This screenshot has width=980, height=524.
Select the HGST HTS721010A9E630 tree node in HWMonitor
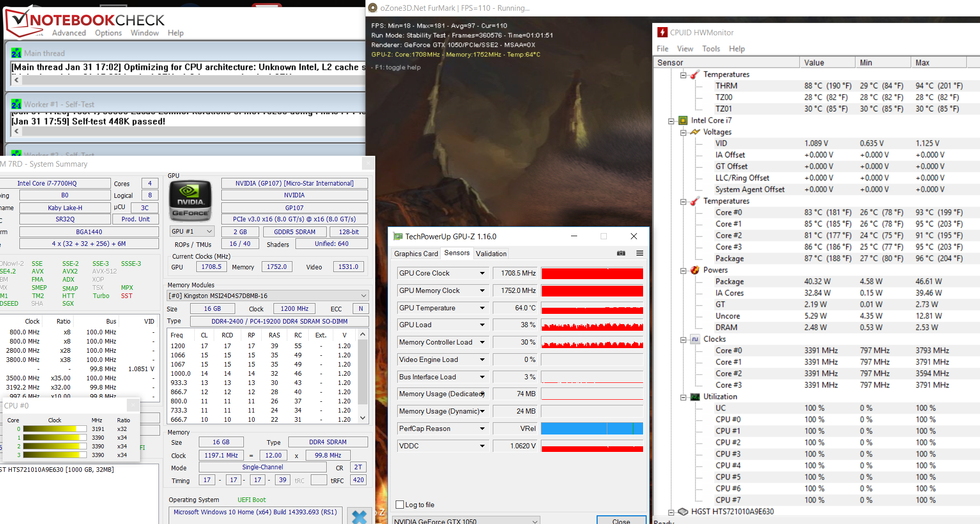click(732, 511)
